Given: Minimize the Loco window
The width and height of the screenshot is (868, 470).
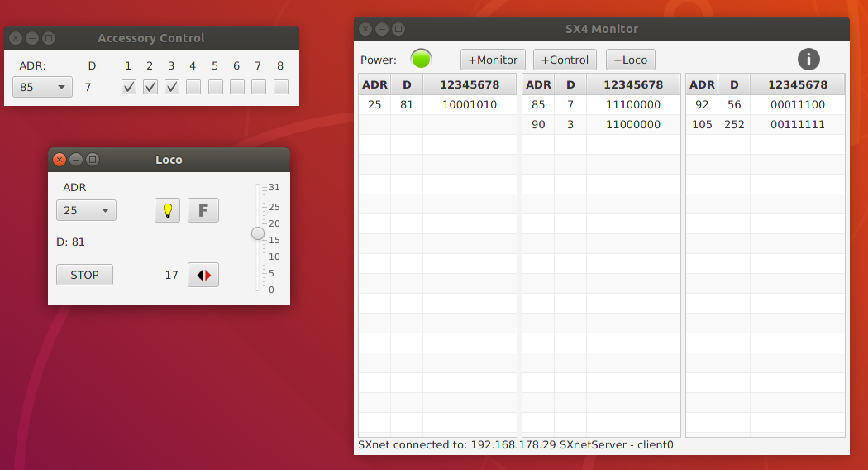Looking at the screenshot, I should (76, 160).
